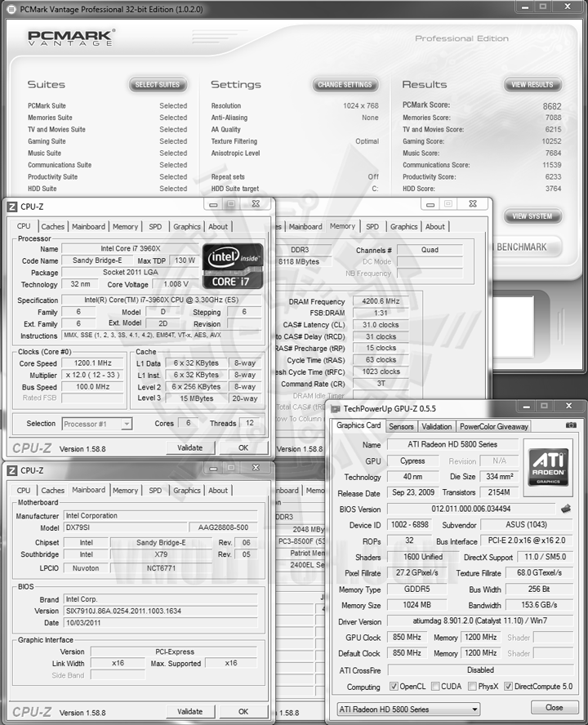Click the CPU-Z Z icon in top CPU-Z window
The height and width of the screenshot is (725, 588).
[x=12, y=207]
